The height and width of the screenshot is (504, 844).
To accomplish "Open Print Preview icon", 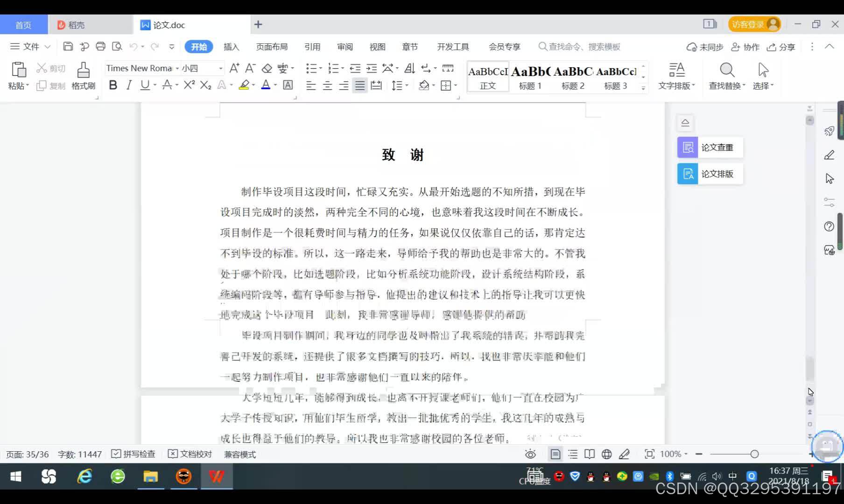I will pos(117,47).
